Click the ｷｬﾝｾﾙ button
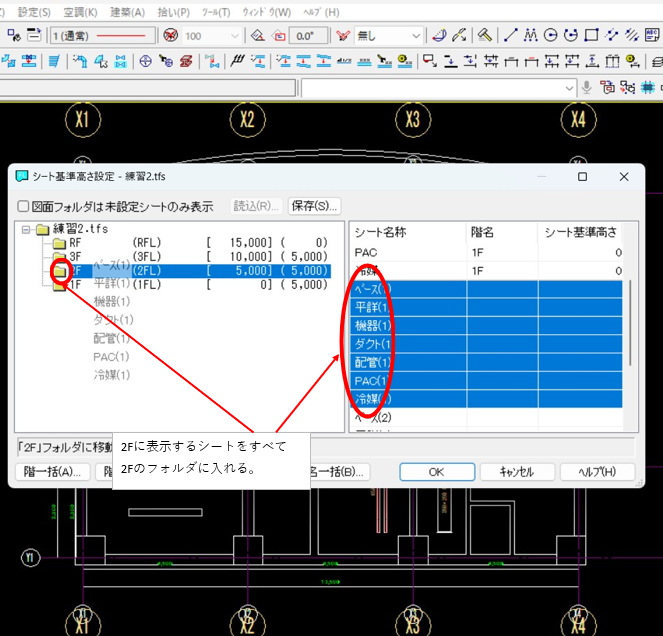Image resolution: width=663 pixels, height=636 pixels. pos(517,472)
